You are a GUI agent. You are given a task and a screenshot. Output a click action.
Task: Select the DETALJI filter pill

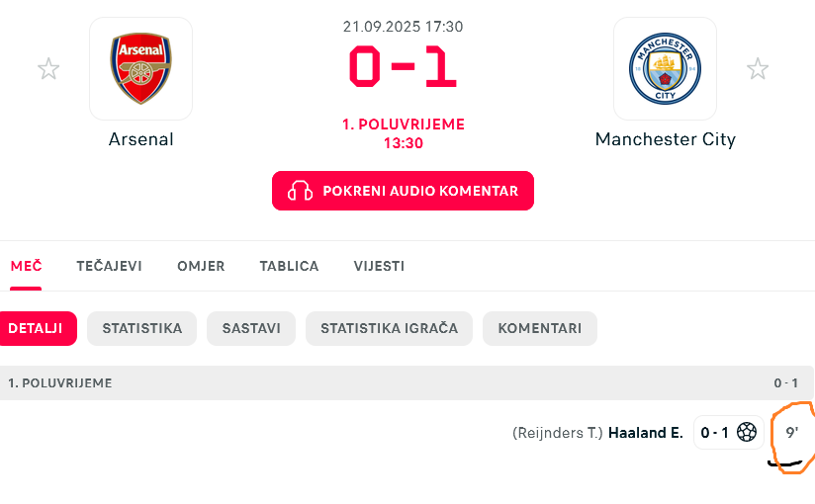tap(37, 328)
